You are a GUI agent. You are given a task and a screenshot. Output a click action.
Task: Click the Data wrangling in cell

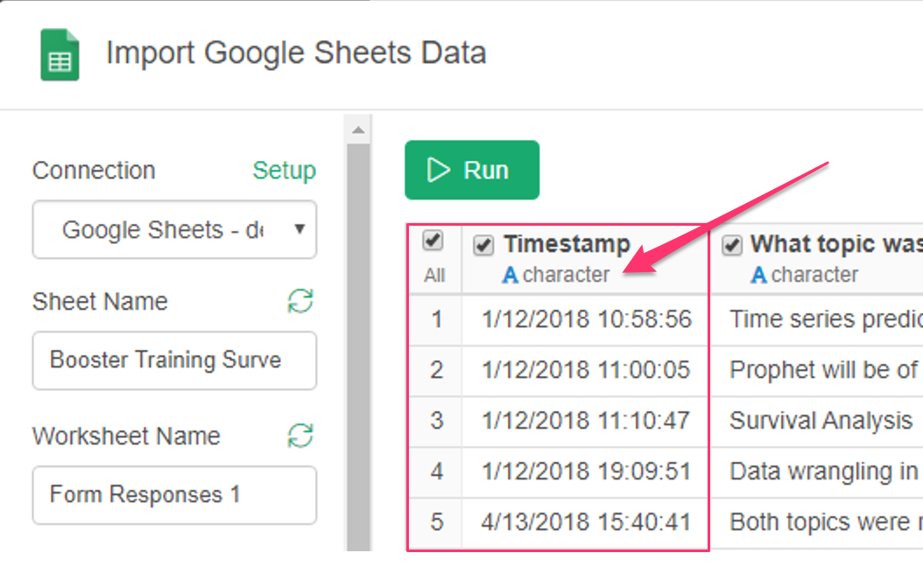[817, 471]
